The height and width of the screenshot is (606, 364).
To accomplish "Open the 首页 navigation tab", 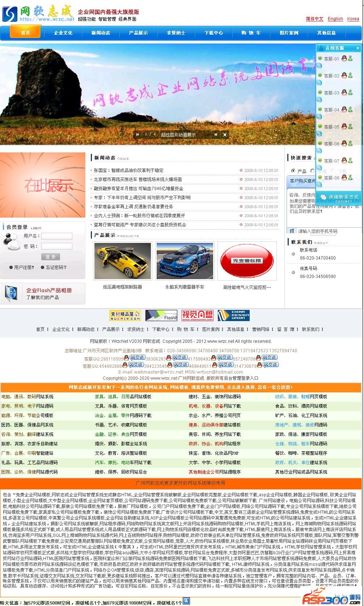I will [x=25, y=33].
